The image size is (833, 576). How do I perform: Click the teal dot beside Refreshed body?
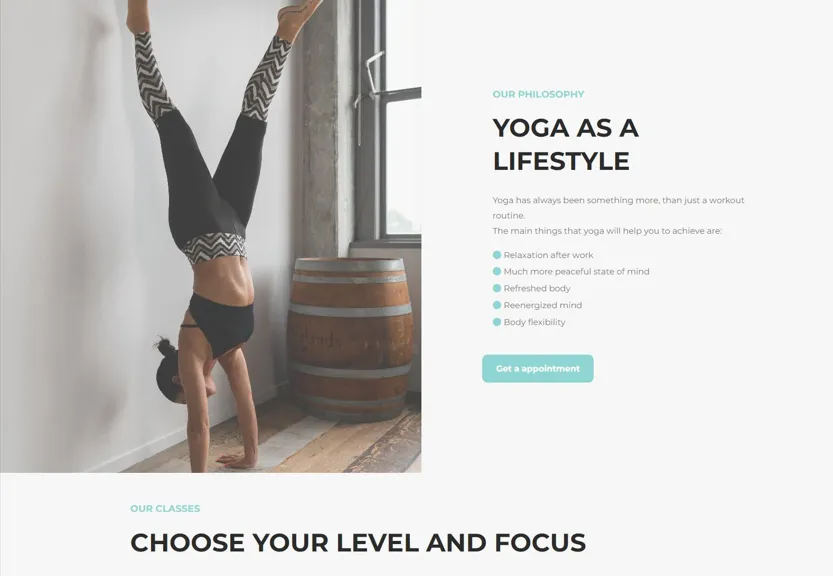click(x=497, y=289)
